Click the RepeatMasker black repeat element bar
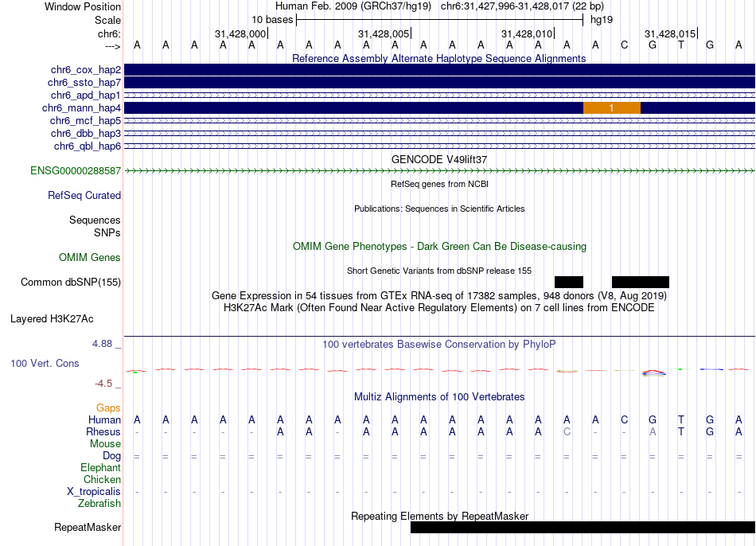Viewport: 756px width, 546px height. 583,527
